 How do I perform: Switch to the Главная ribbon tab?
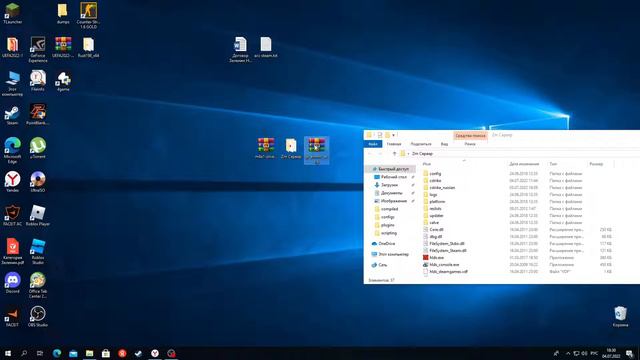click(x=394, y=144)
